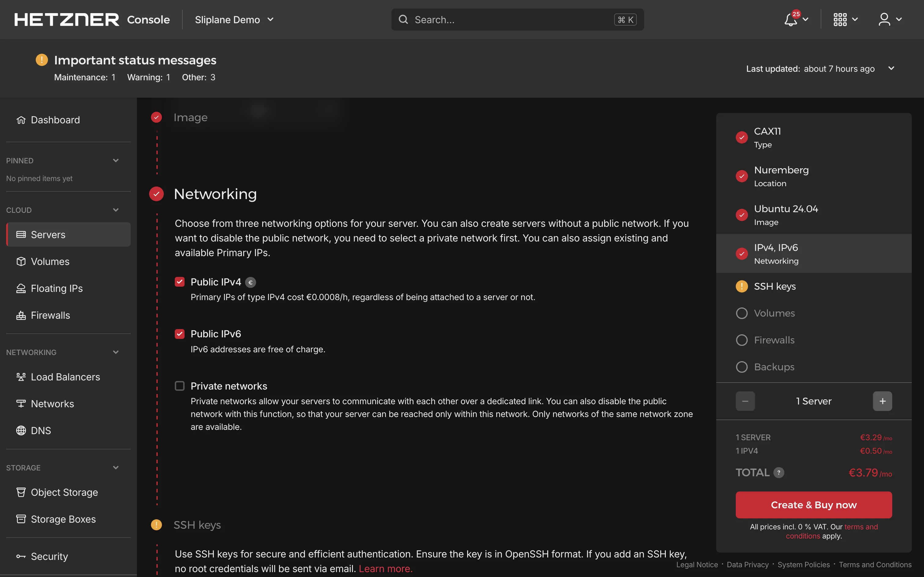924x577 pixels.
Task: Open the Dashboard from the sidebar
Action: 55,119
